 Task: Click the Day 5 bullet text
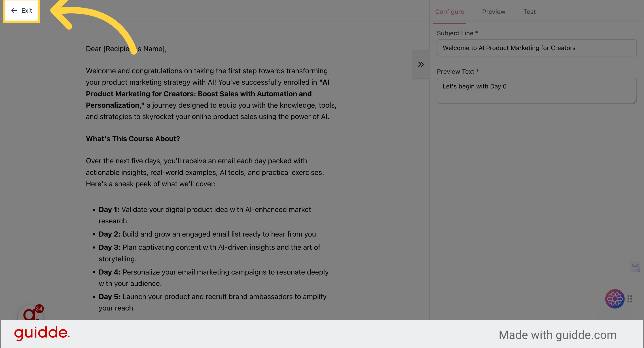click(x=212, y=302)
